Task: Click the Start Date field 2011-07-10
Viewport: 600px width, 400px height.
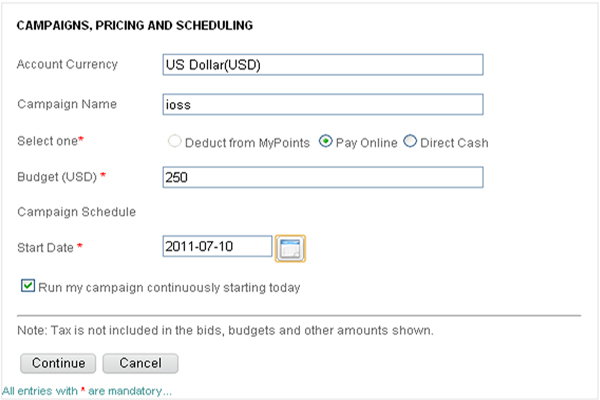Action: point(217,246)
